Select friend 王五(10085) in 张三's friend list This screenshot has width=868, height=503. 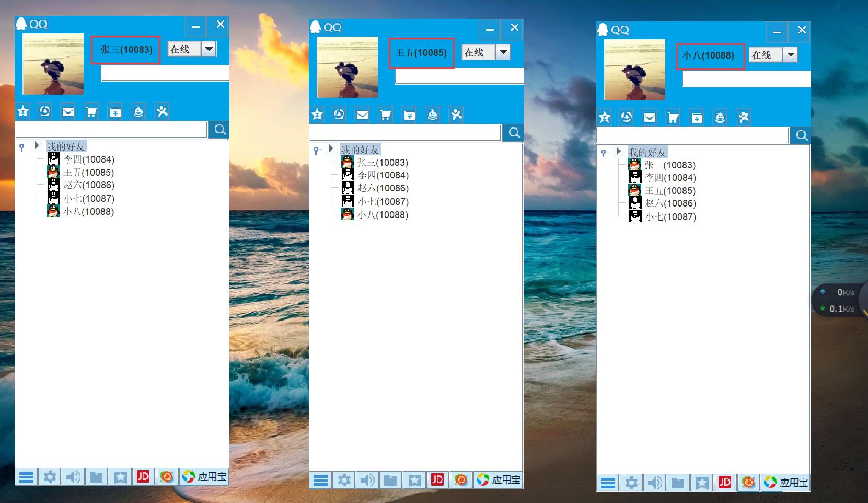click(81, 172)
